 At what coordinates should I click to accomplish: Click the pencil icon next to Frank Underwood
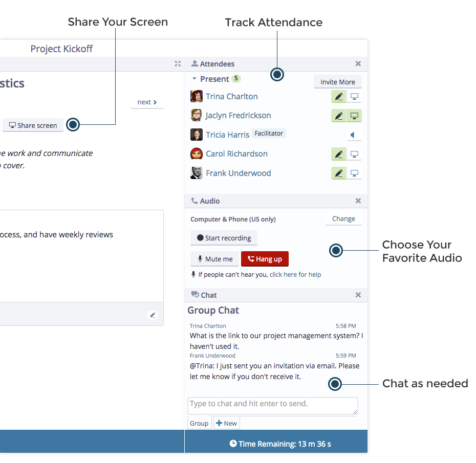(x=338, y=173)
